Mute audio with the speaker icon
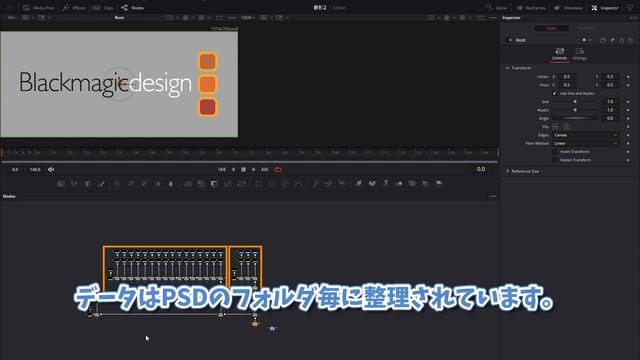The height and width of the screenshot is (360, 640). click(51, 169)
